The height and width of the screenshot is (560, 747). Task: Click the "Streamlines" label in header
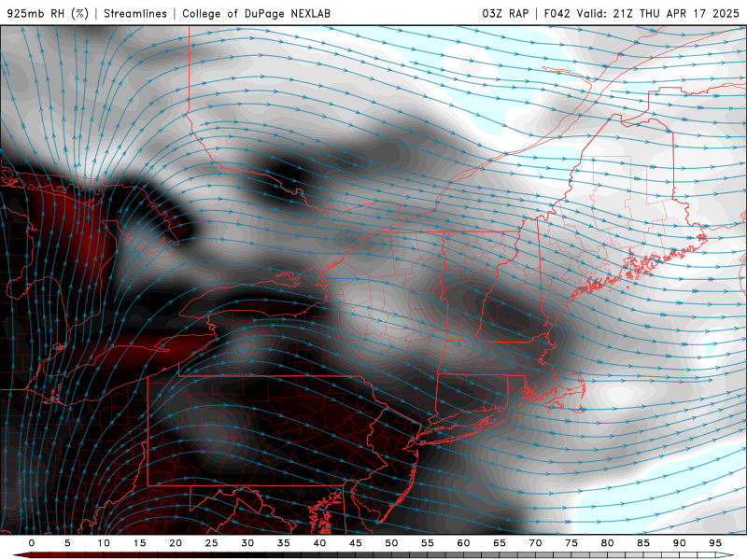(135, 13)
